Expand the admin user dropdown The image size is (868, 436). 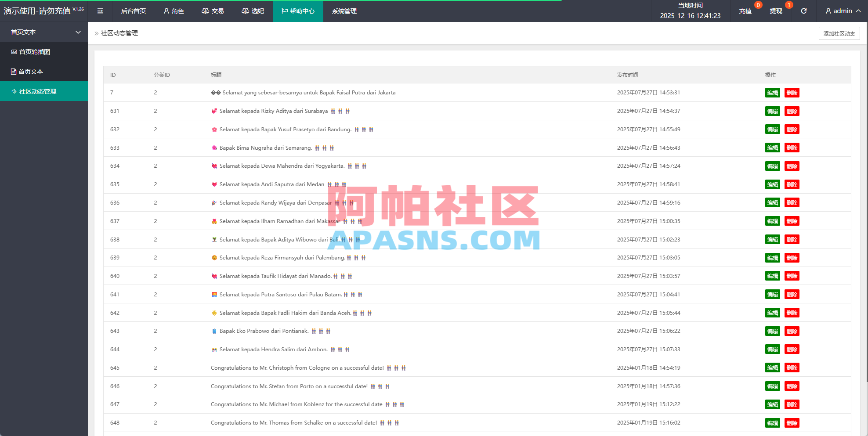(x=843, y=11)
